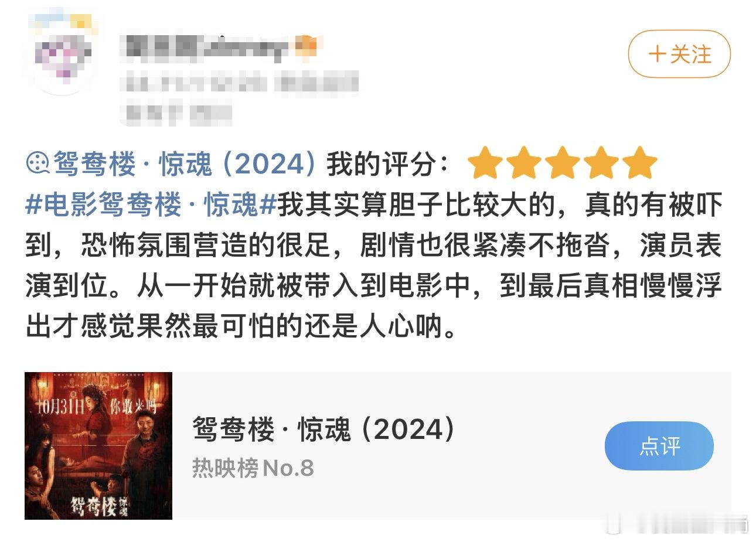The image size is (756, 542).
Task: Select the third rating star
Action: point(561,163)
